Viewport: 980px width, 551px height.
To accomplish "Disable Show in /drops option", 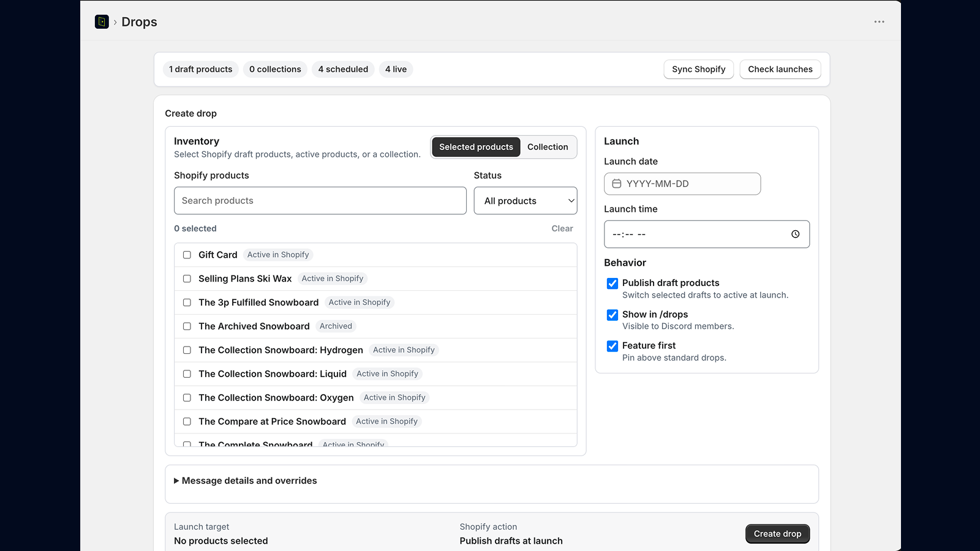I will [x=612, y=315].
